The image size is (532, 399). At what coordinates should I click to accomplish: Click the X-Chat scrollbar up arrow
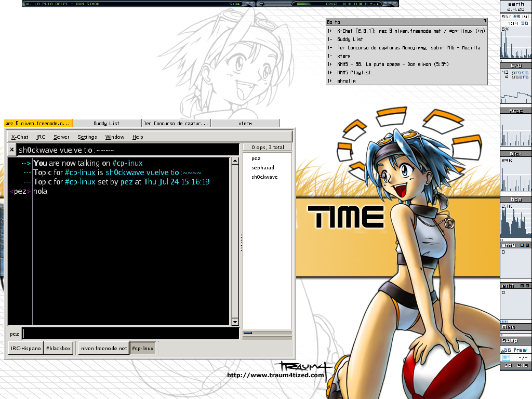coord(235,161)
